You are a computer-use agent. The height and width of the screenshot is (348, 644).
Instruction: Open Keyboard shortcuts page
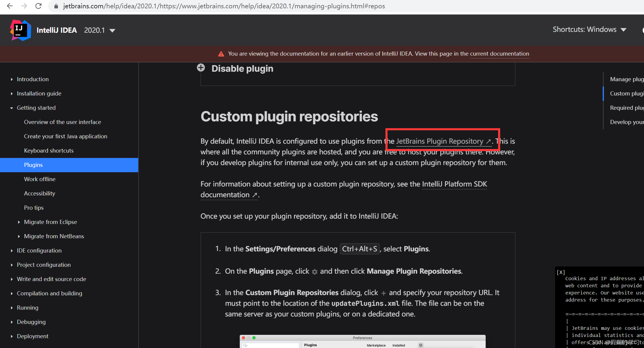49,151
